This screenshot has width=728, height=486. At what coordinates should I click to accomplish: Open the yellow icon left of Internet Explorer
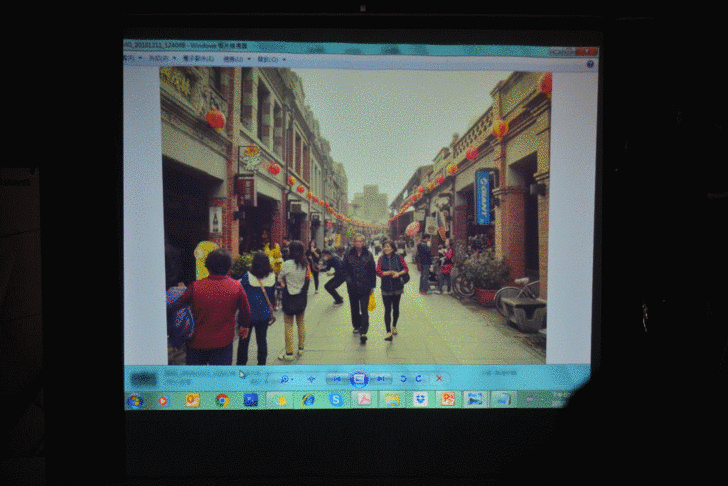click(x=280, y=400)
